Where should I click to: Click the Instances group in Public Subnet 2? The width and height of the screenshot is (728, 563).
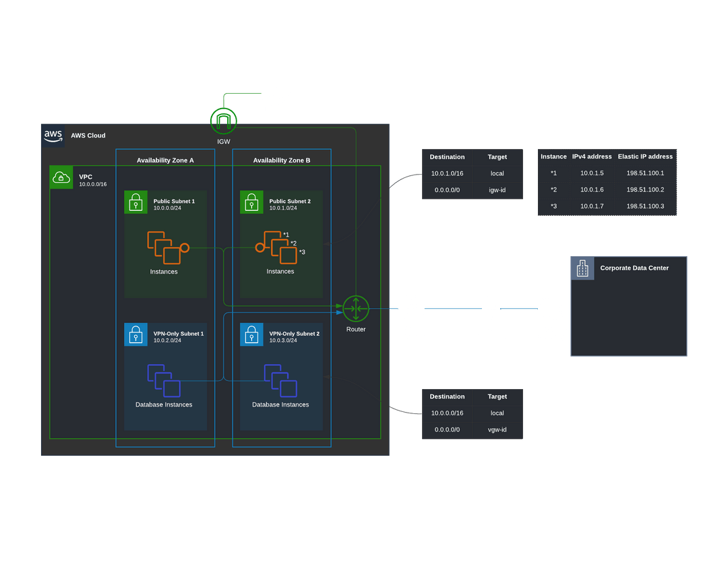pos(280,248)
